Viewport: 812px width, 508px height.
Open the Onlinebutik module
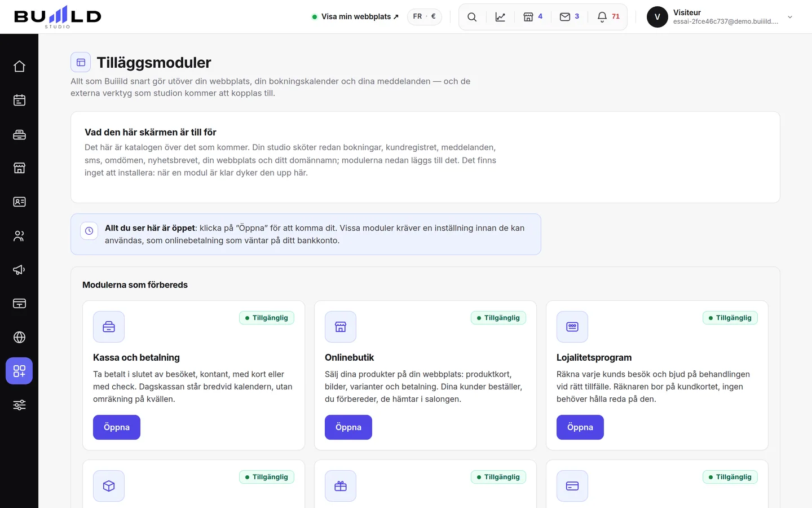tap(348, 427)
